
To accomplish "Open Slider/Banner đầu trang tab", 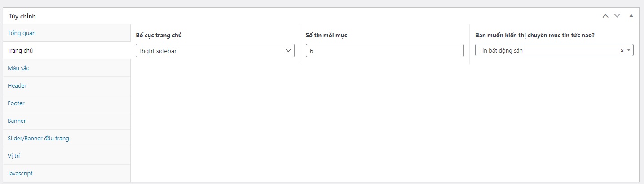I will click(x=38, y=139).
